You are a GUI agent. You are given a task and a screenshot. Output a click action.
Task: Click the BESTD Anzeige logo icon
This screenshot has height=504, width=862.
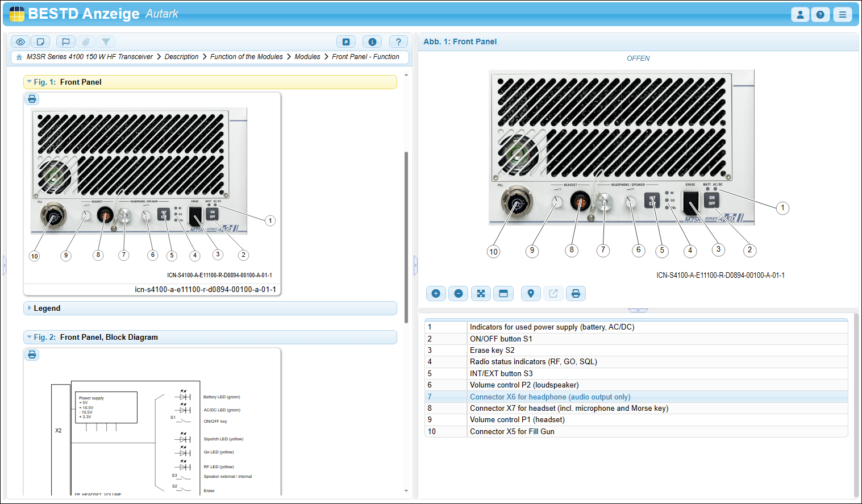pyautogui.click(x=17, y=14)
